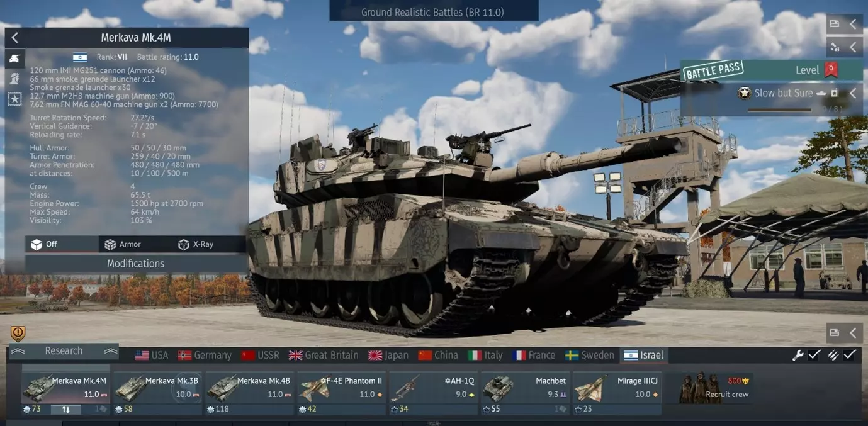Select the China nation tab

[438, 355]
